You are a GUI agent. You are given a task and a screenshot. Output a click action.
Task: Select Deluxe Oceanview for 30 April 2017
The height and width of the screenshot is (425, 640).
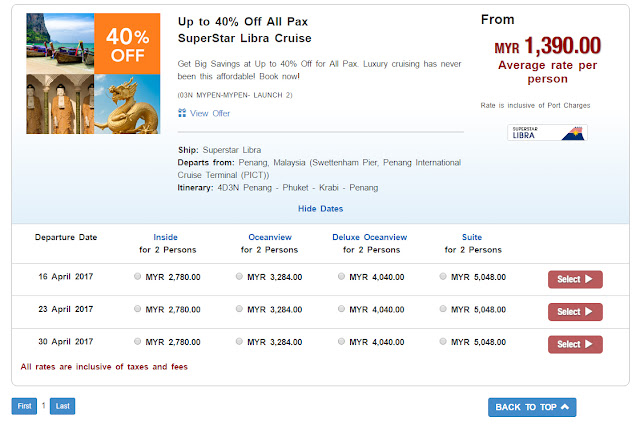coord(342,343)
